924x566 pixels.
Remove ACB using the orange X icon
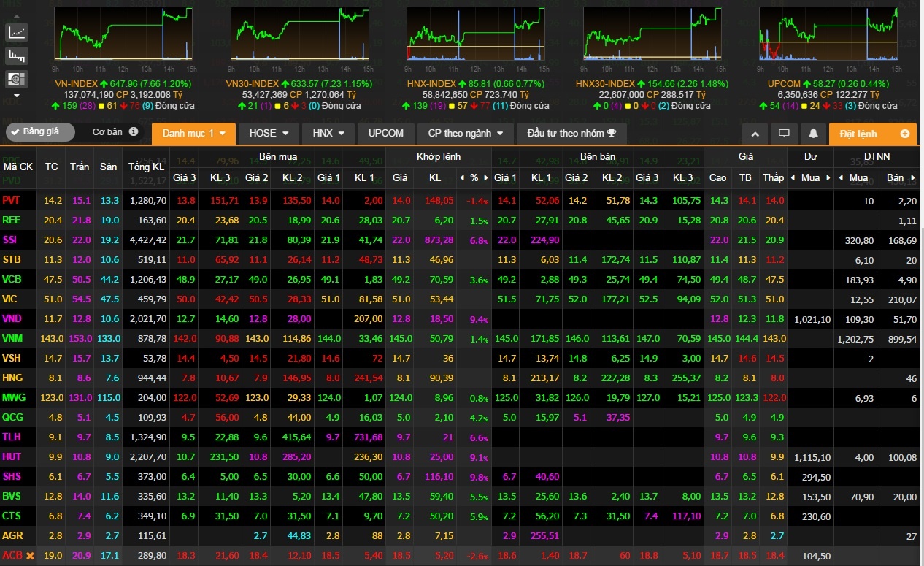30,556
